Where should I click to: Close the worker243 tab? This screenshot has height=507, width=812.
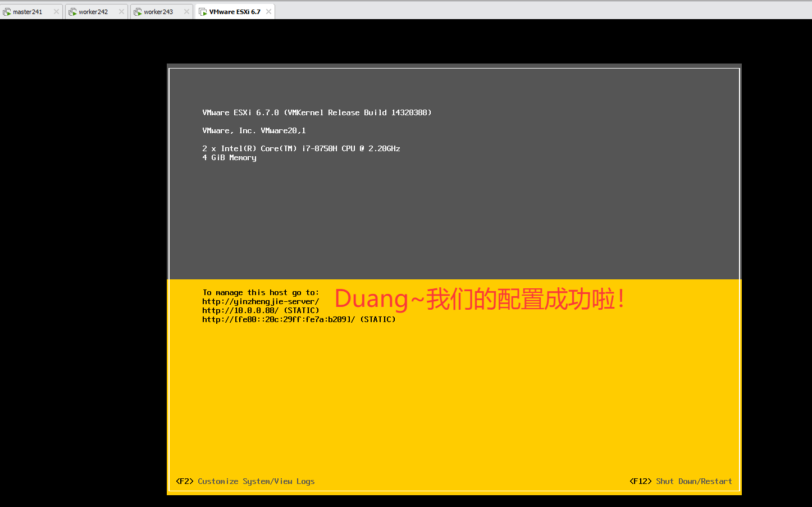pyautogui.click(x=186, y=12)
